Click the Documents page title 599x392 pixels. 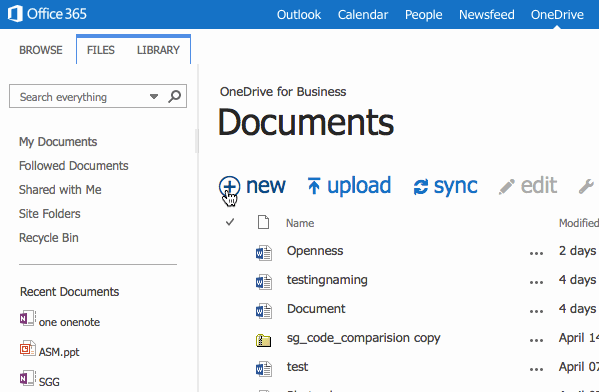coord(306,122)
